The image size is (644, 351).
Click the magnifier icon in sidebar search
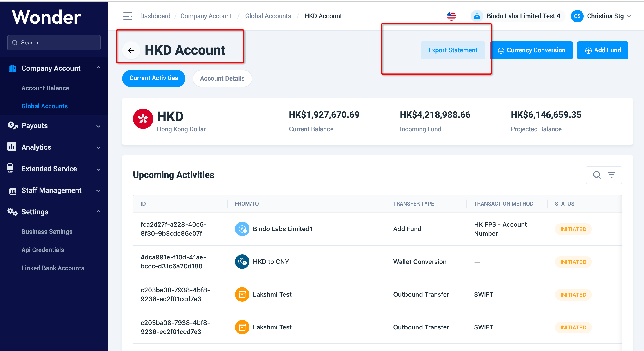[15, 43]
